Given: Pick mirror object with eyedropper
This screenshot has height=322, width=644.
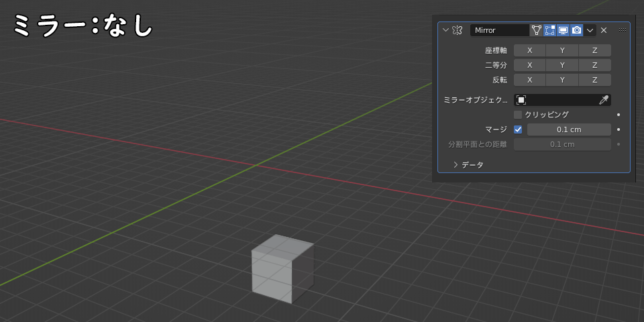Looking at the screenshot, I should click(604, 100).
